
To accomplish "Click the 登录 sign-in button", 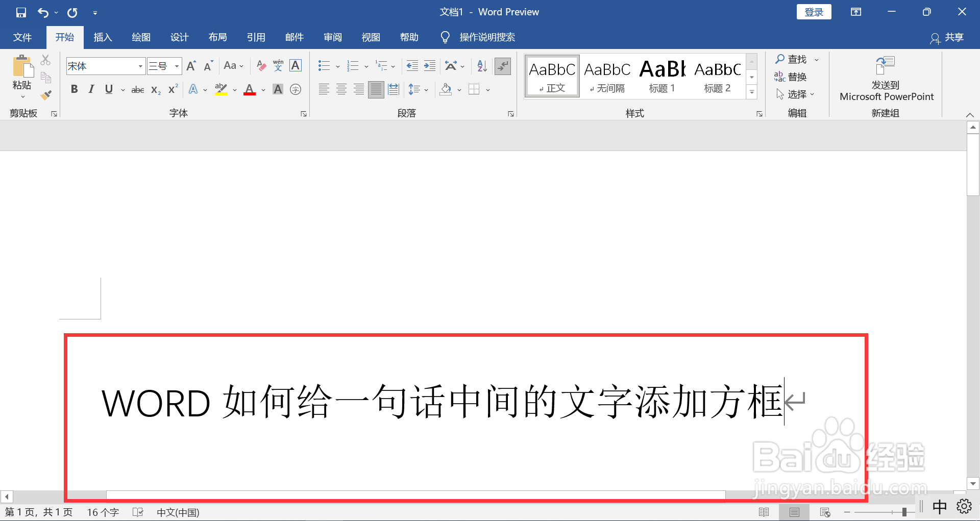I will pos(814,12).
